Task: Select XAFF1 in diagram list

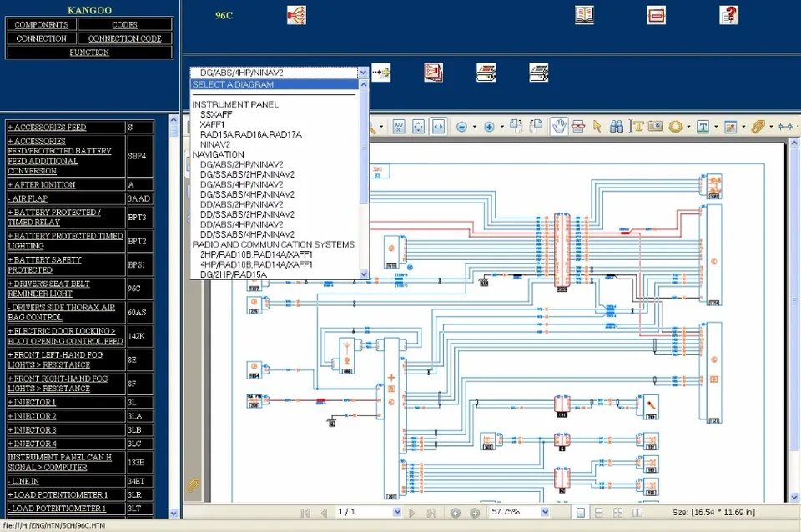Action: 212,124
